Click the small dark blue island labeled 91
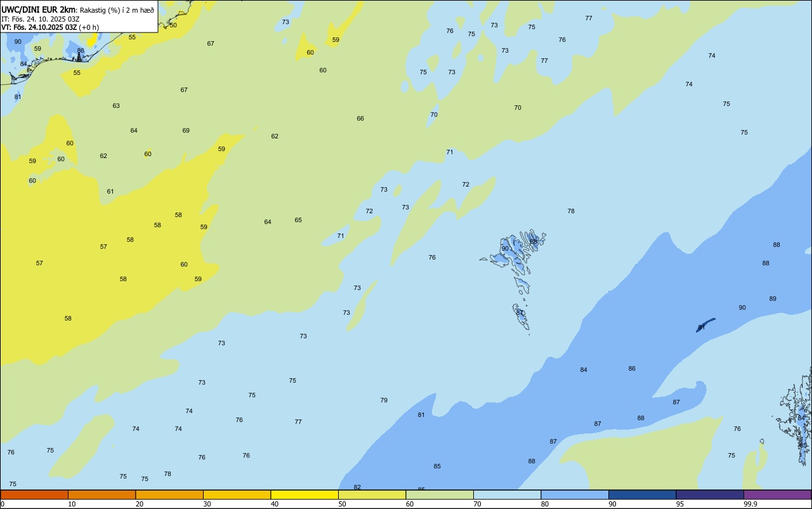This screenshot has width=812, height=509. pyautogui.click(x=705, y=325)
